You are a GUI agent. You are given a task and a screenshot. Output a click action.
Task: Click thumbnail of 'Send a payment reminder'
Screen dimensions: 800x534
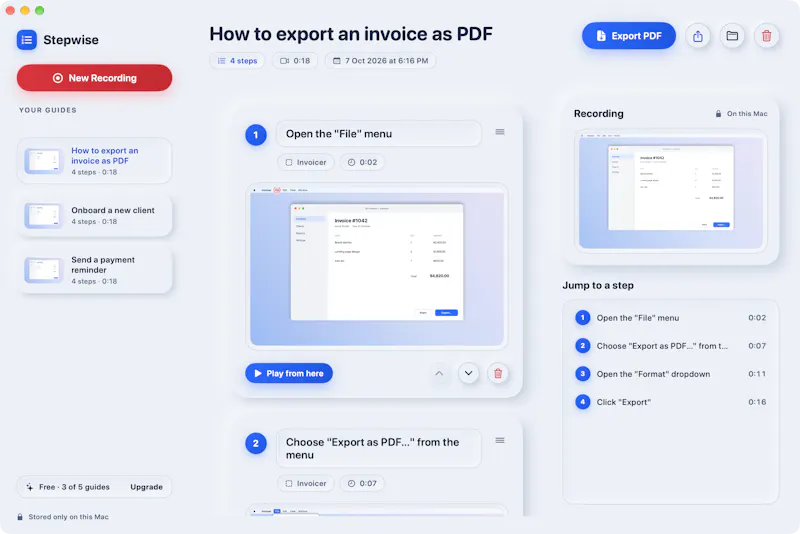43,270
